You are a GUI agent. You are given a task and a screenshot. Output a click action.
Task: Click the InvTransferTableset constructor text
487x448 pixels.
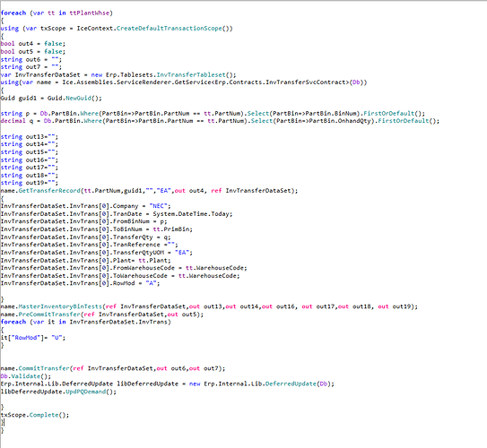(191, 74)
